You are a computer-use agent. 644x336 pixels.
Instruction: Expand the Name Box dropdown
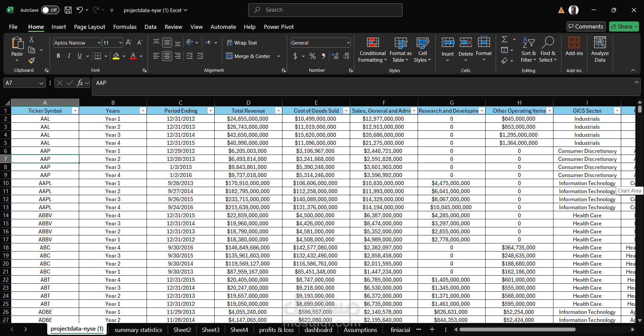41,83
